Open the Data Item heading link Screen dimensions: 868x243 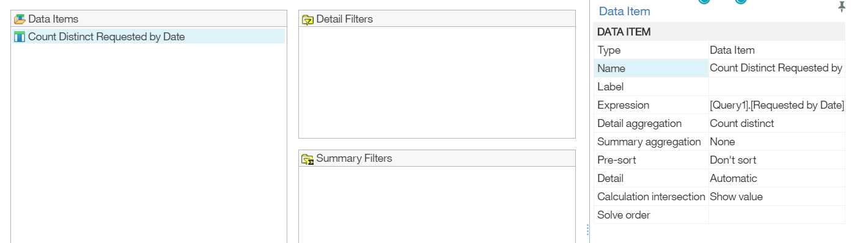point(624,11)
